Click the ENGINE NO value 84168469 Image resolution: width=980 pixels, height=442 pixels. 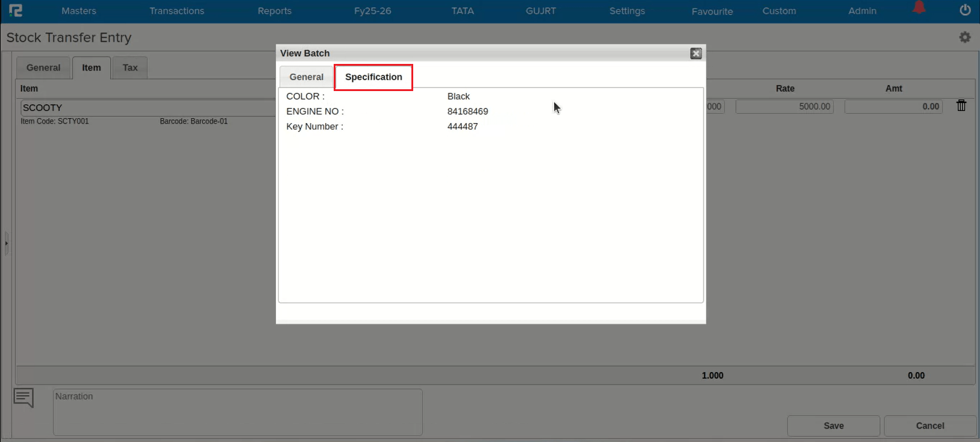point(467,112)
